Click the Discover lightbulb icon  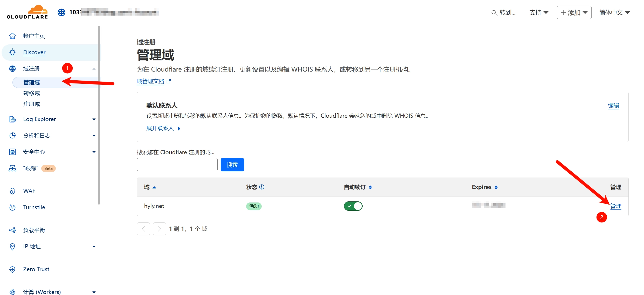tap(12, 52)
